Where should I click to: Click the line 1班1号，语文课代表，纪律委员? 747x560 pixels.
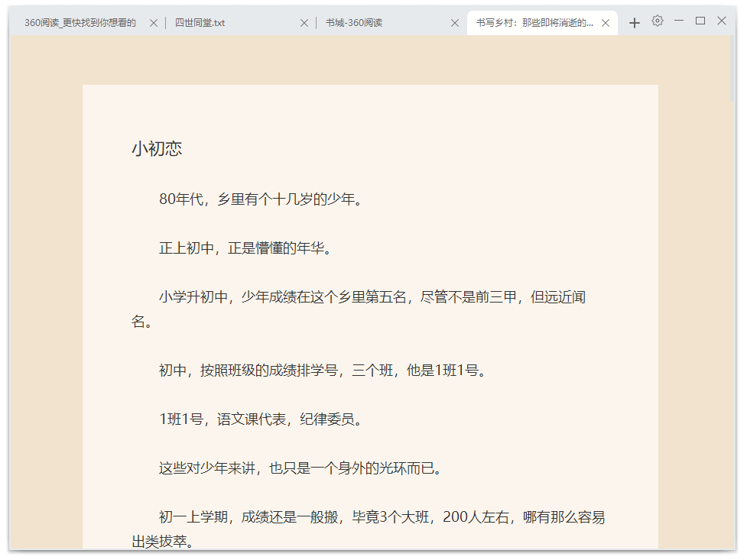pos(260,419)
